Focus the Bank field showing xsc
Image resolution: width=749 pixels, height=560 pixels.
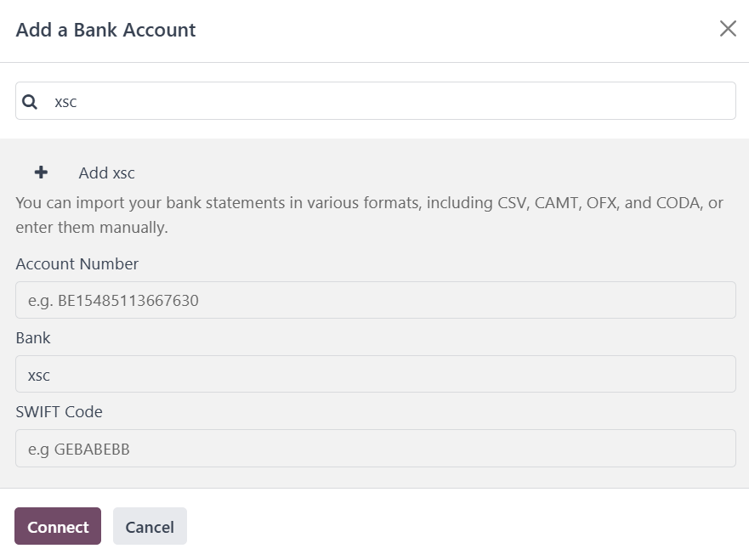tap(375, 374)
